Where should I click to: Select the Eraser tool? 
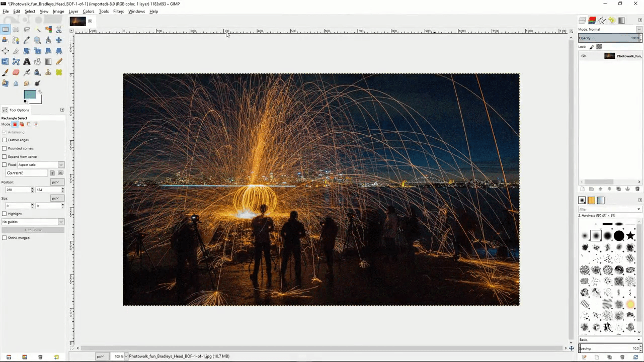point(16,73)
